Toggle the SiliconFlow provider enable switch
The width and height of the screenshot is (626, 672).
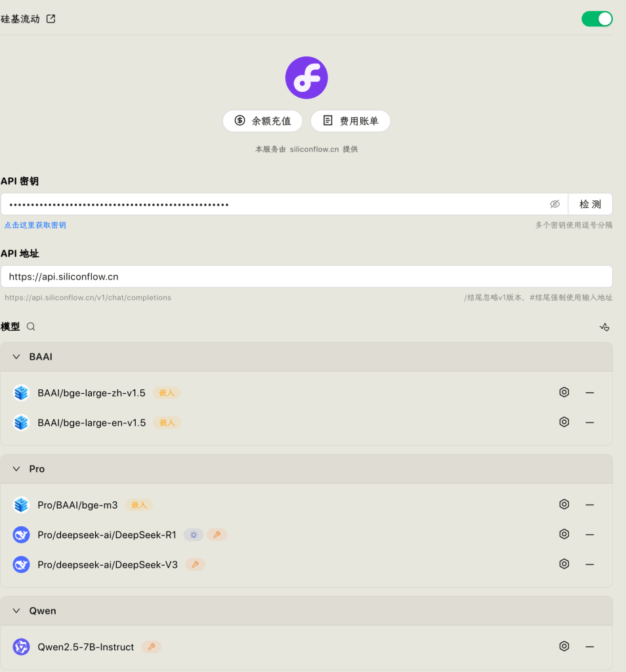point(596,19)
